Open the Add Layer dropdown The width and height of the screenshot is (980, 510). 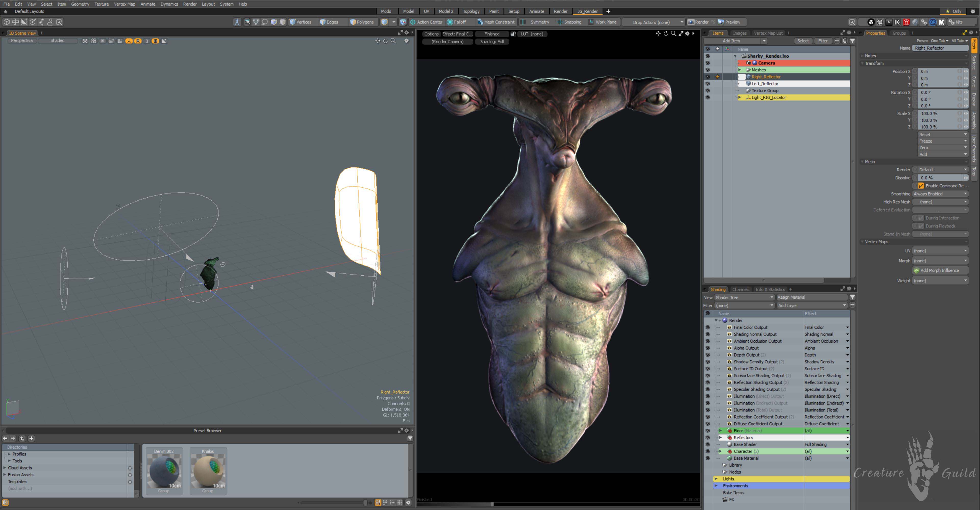pos(812,305)
